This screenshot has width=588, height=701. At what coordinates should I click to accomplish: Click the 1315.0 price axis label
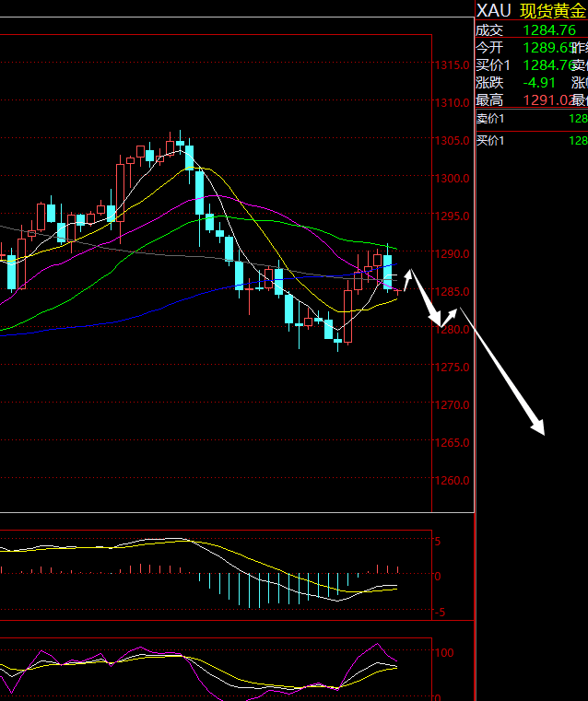coord(453,65)
